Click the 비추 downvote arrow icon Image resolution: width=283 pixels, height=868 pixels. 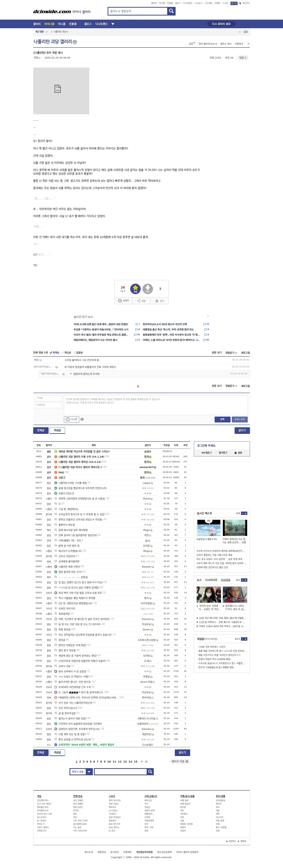148,289
